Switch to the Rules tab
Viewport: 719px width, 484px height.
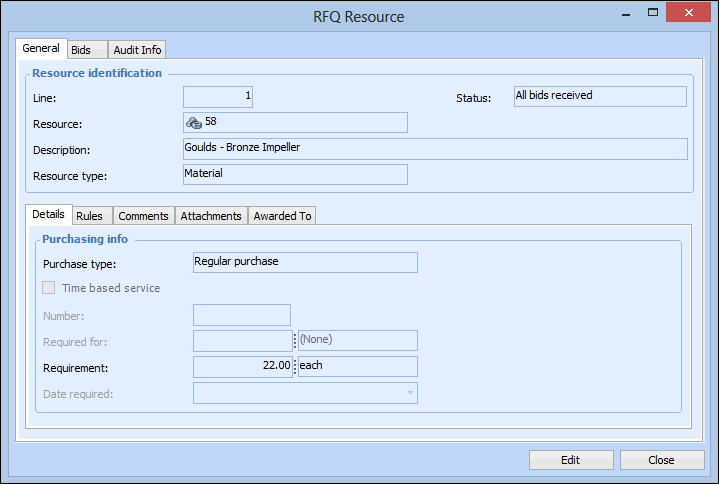(89, 216)
